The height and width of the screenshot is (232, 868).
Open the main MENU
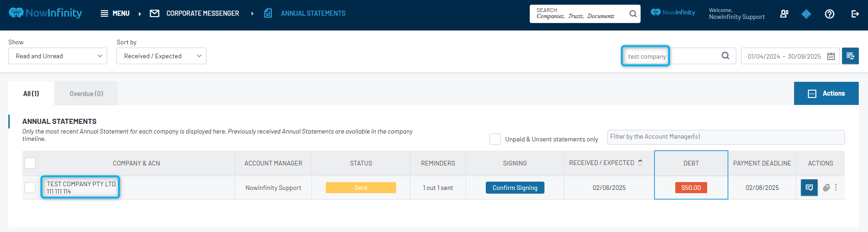coord(115,13)
